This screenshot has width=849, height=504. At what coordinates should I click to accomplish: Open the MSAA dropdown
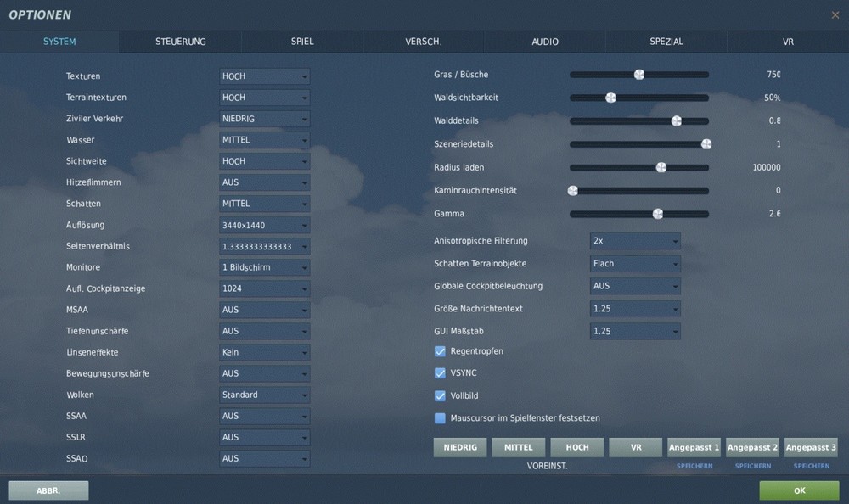264,309
